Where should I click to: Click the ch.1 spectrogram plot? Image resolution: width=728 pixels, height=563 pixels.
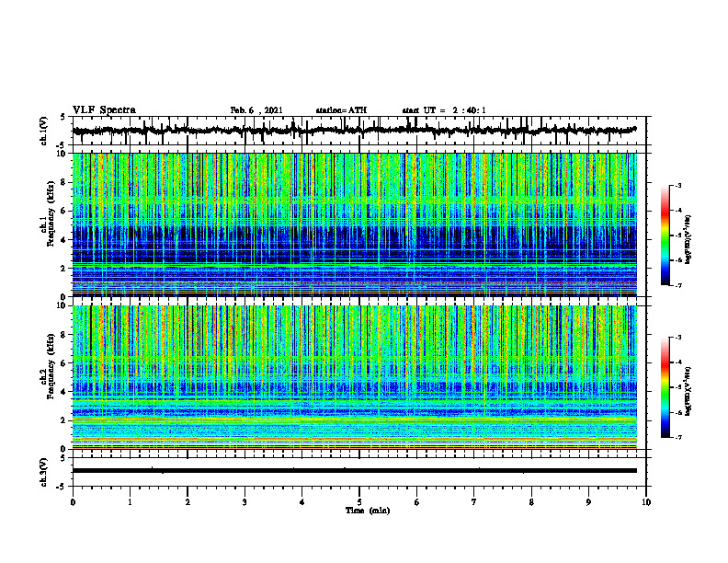[355, 224]
